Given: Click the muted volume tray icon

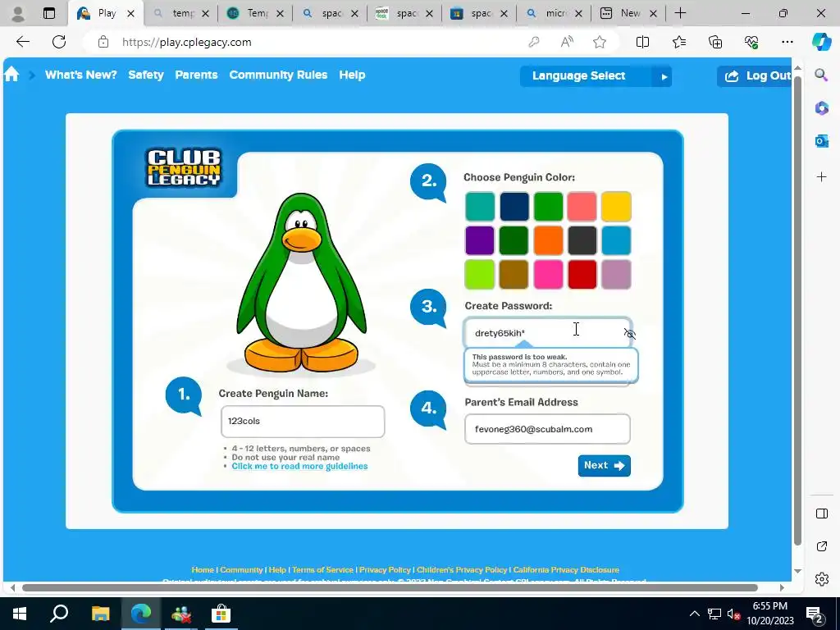Looking at the screenshot, I should [733, 614].
